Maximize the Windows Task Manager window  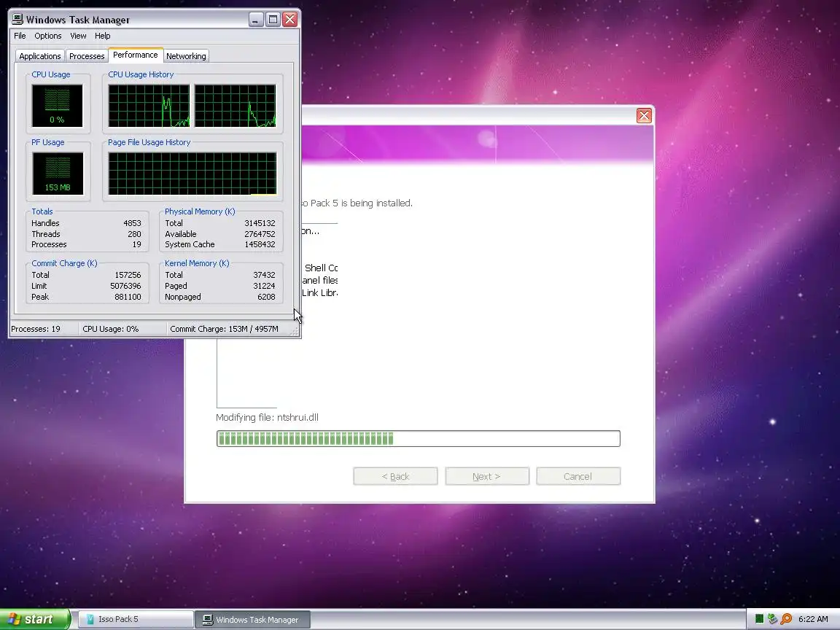tap(273, 20)
